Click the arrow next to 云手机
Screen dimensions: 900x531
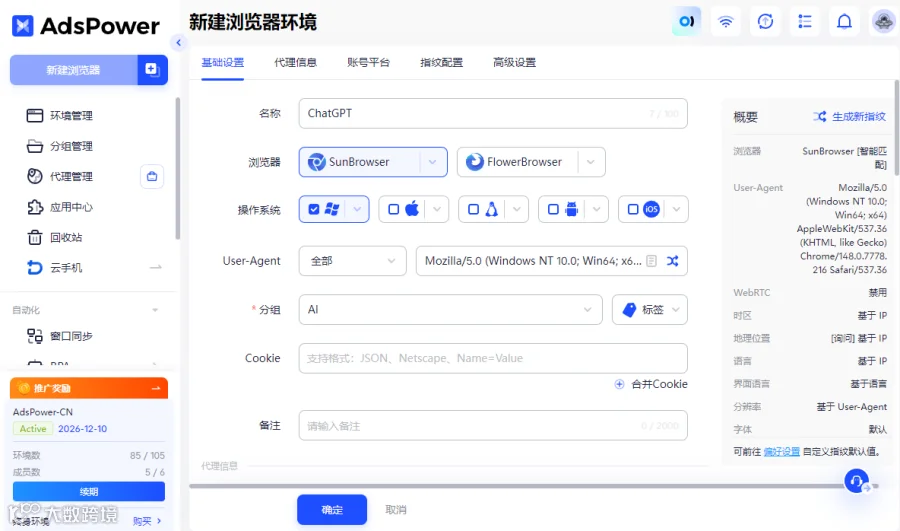coord(156,268)
